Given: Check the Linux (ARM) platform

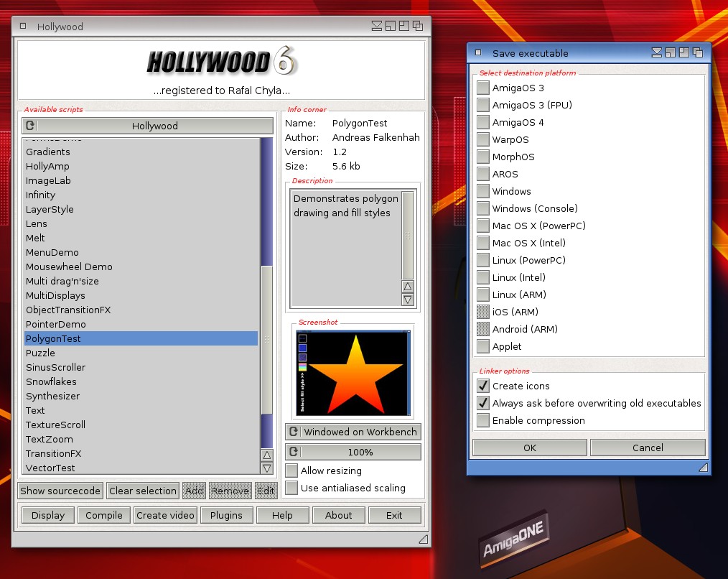Looking at the screenshot, I should pyautogui.click(x=483, y=295).
